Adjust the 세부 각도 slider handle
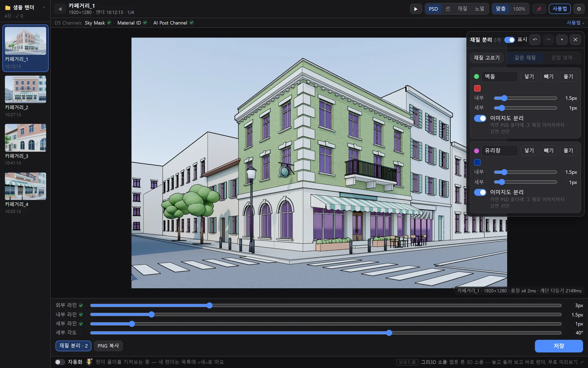The height and width of the screenshot is (368, 588). (x=389, y=333)
